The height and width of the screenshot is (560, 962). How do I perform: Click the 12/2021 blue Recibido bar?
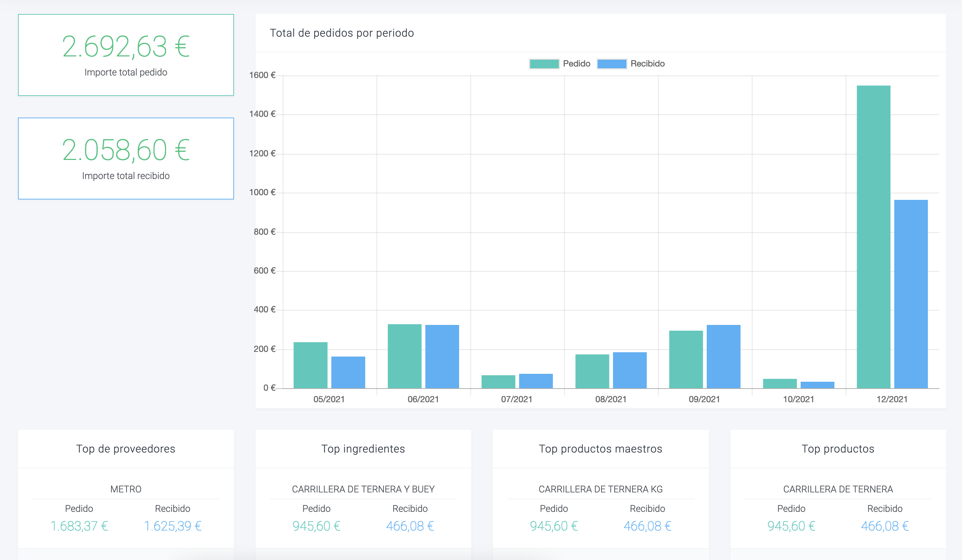[911, 294]
